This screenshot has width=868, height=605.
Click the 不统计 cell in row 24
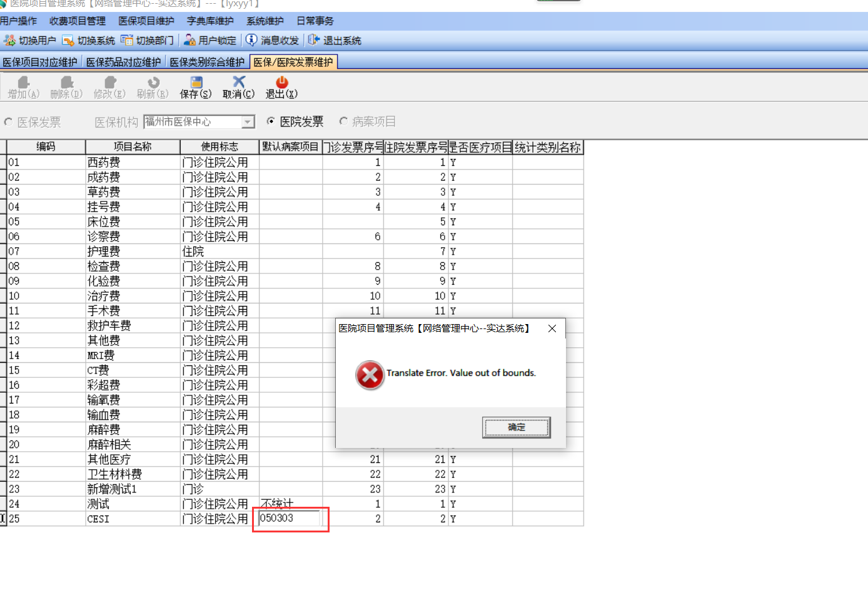coord(291,504)
